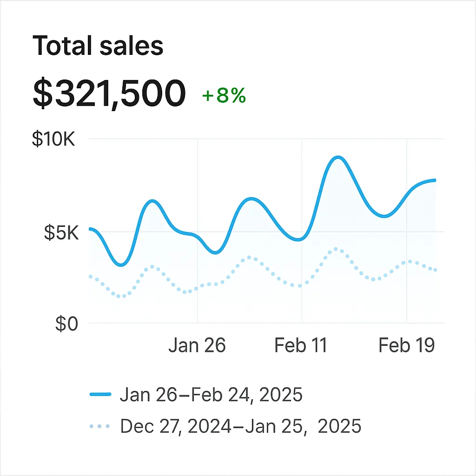
Task: Click the Feb 11 x-axis date label
Action: coord(301,346)
